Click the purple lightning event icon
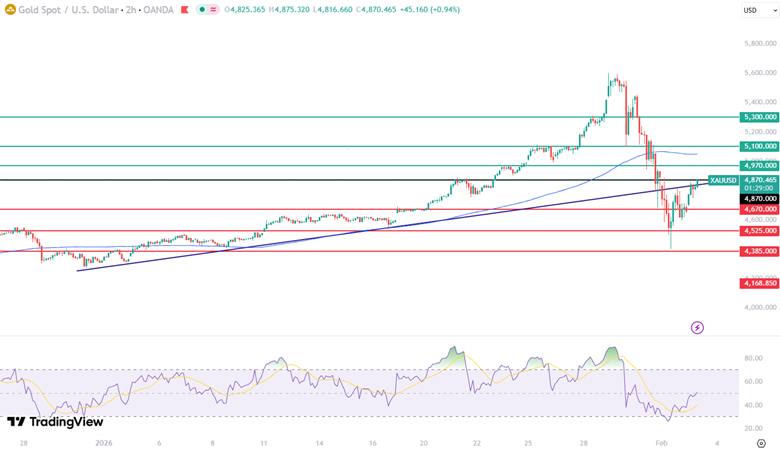The image size is (780, 450). (697, 327)
